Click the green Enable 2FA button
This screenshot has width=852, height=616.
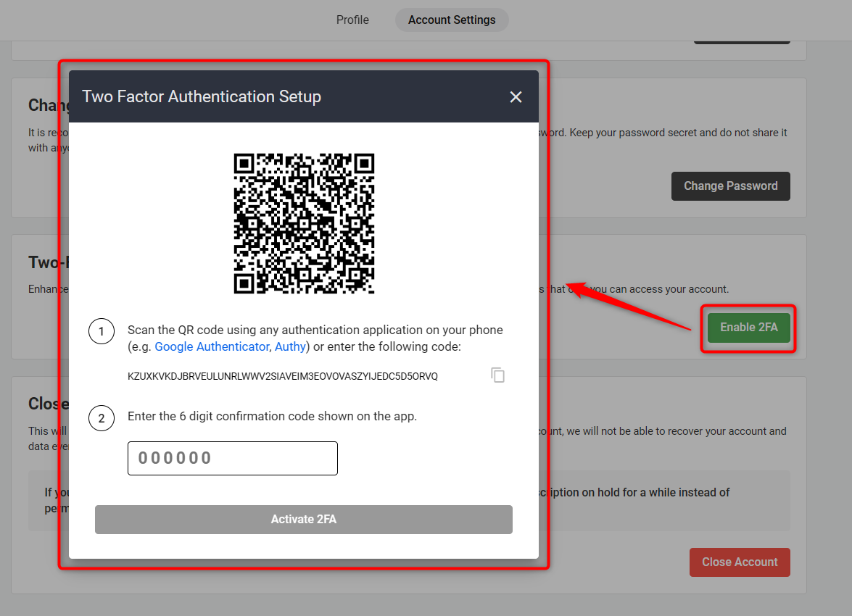[x=749, y=328]
